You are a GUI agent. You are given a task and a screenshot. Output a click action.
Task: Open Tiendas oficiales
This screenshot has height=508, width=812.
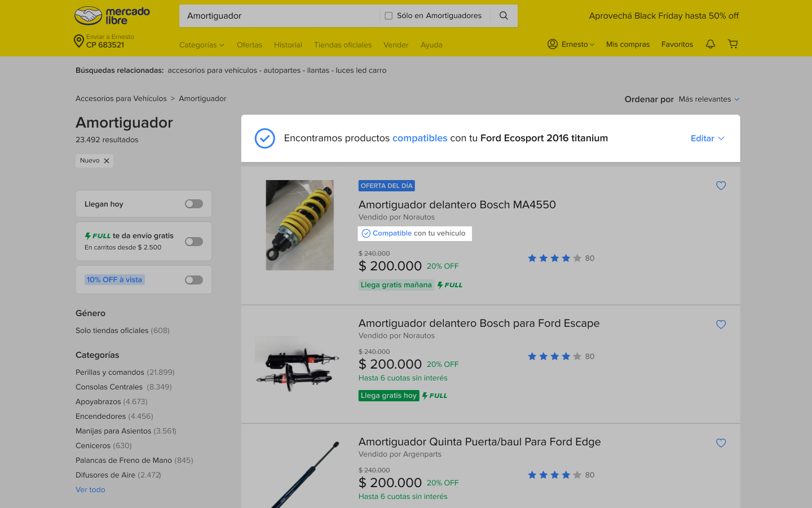(343, 45)
